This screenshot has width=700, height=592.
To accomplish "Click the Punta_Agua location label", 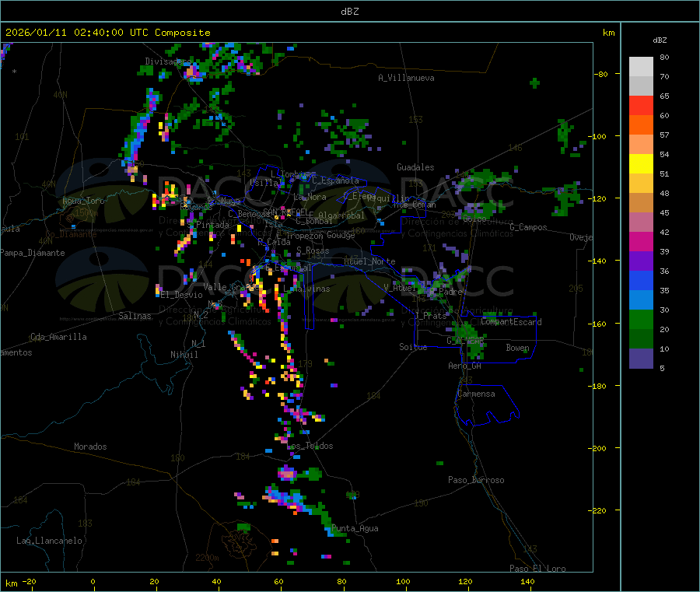I will 355,528.
